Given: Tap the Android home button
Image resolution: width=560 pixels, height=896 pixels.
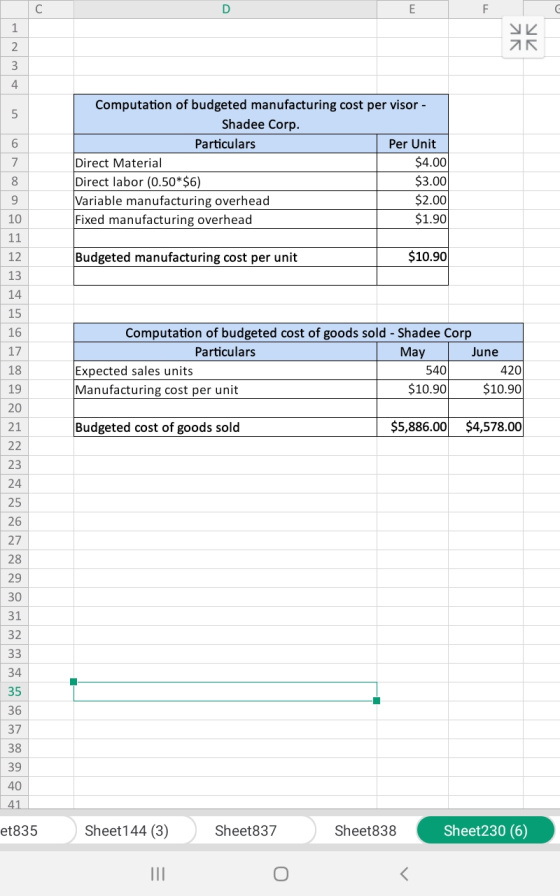Looking at the screenshot, I should coord(281,874).
